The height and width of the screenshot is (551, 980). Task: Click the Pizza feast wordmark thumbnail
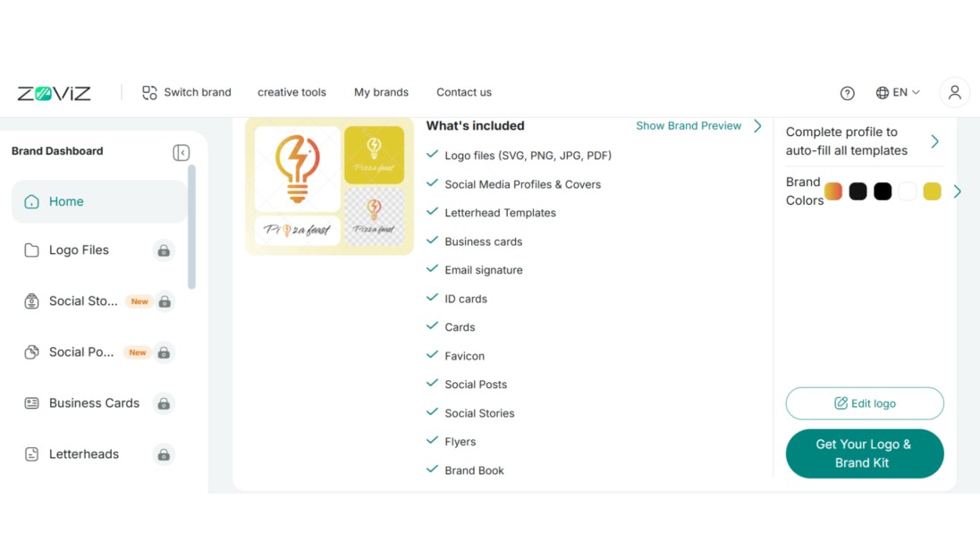(x=298, y=230)
